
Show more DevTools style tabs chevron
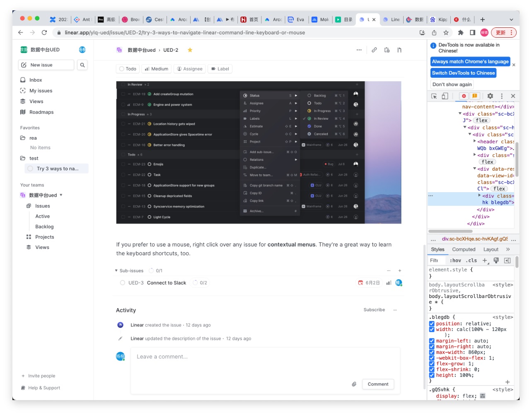coord(508,249)
